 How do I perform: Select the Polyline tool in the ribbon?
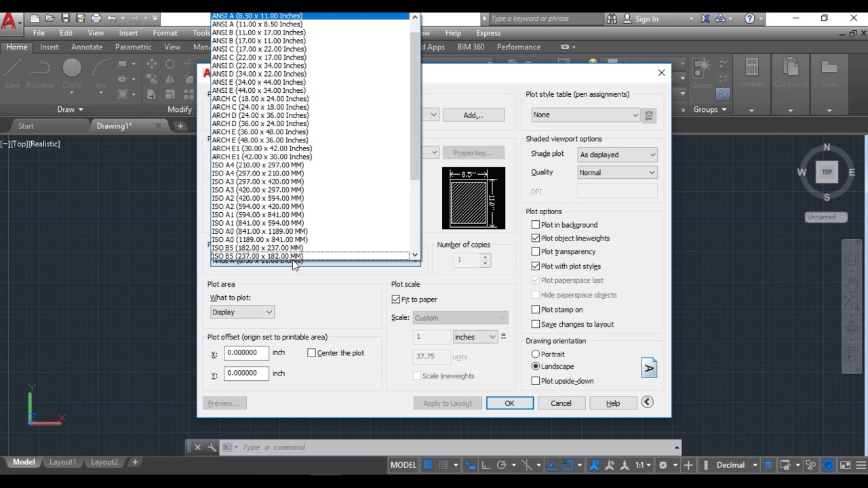click(x=40, y=73)
